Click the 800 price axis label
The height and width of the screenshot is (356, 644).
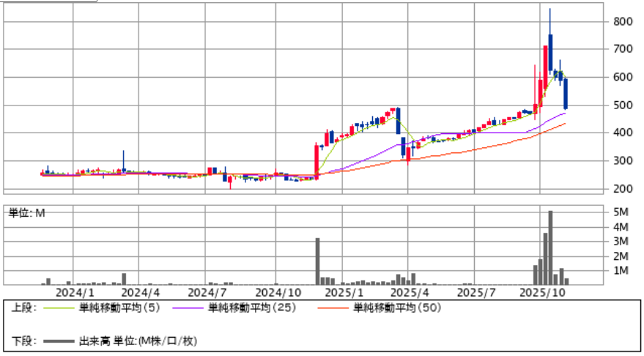coord(623,22)
